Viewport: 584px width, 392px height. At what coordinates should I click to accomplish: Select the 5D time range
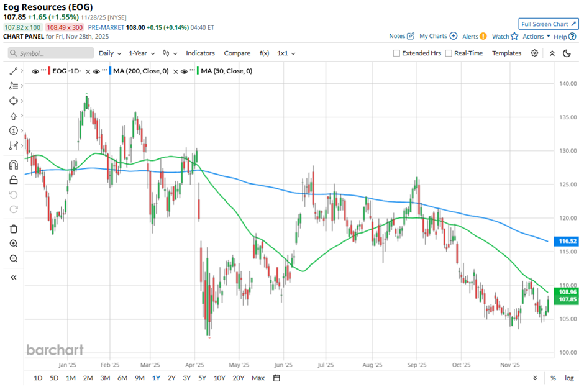click(x=55, y=378)
